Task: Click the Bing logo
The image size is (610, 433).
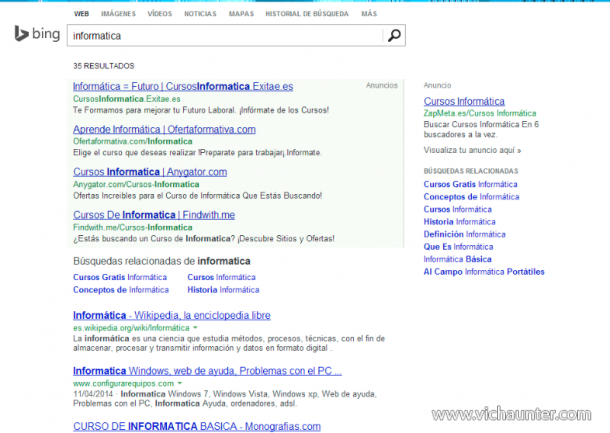Action: click(x=37, y=34)
